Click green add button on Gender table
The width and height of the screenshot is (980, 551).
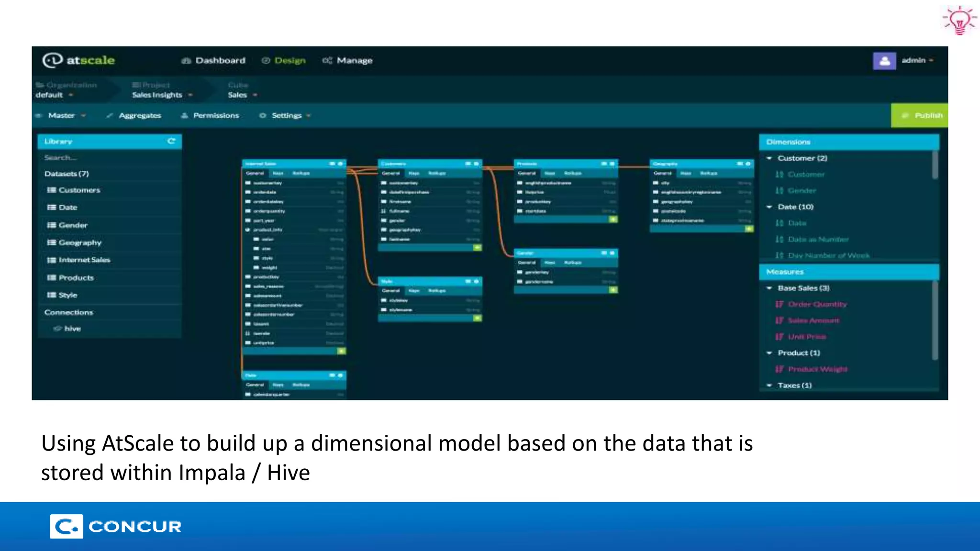pyautogui.click(x=613, y=289)
